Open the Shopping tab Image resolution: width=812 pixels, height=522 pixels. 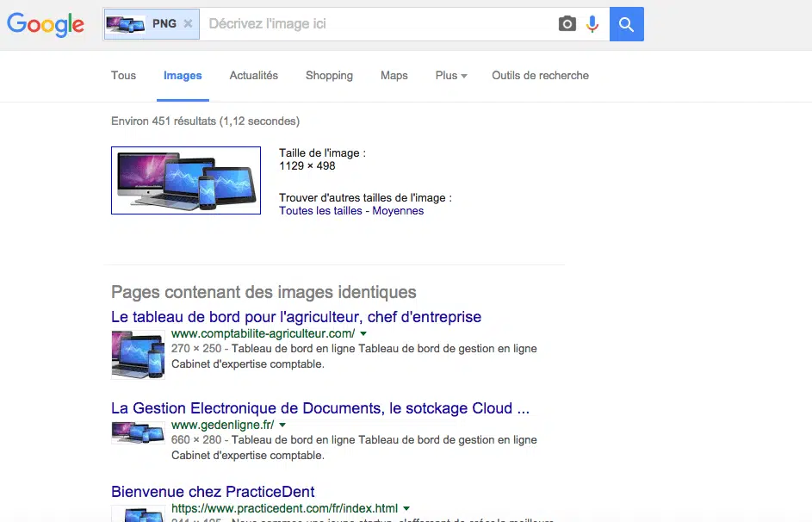[329, 76]
